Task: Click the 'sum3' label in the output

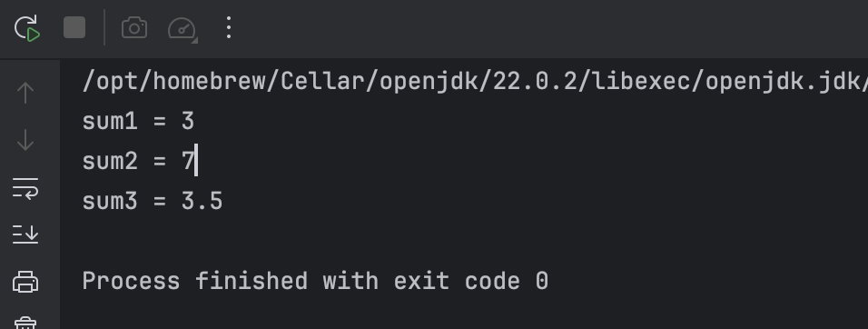Action: click(x=110, y=201)
